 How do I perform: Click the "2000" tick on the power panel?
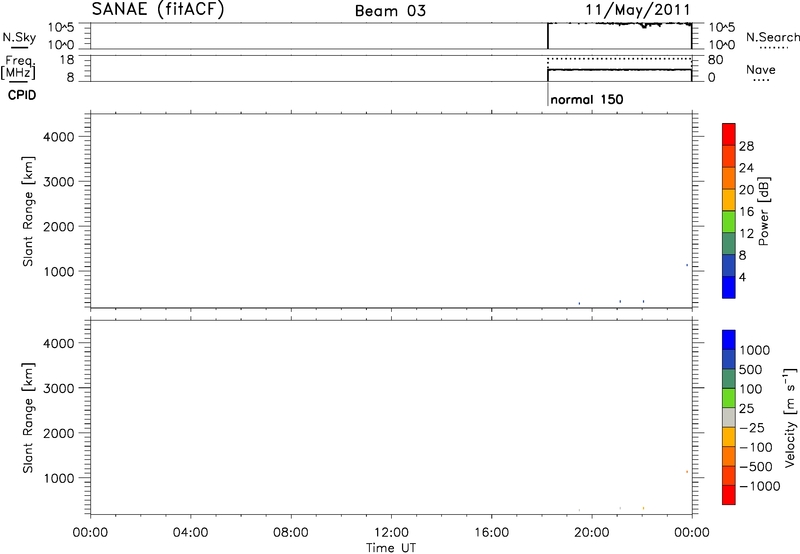[x=59, y=226]
